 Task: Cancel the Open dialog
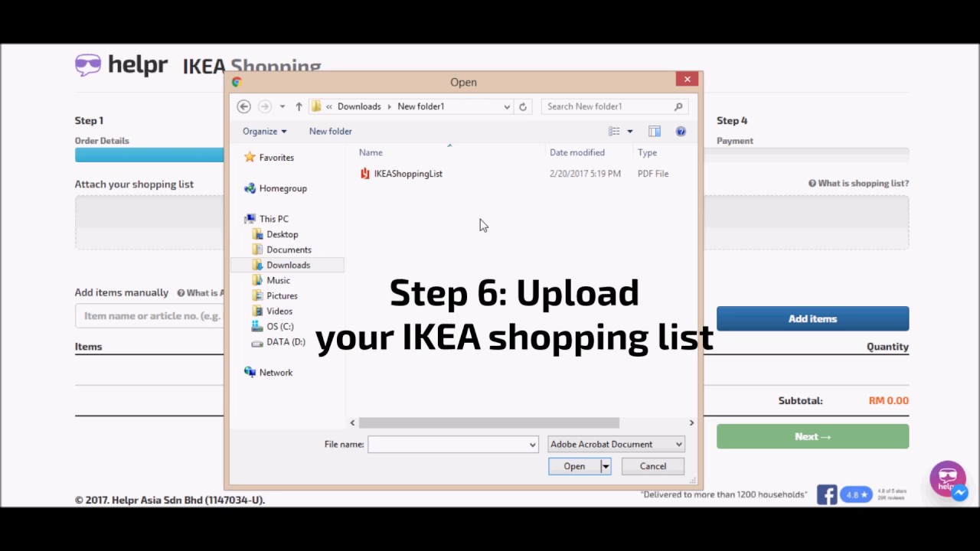pyautogui.click(x=653, y=466)
